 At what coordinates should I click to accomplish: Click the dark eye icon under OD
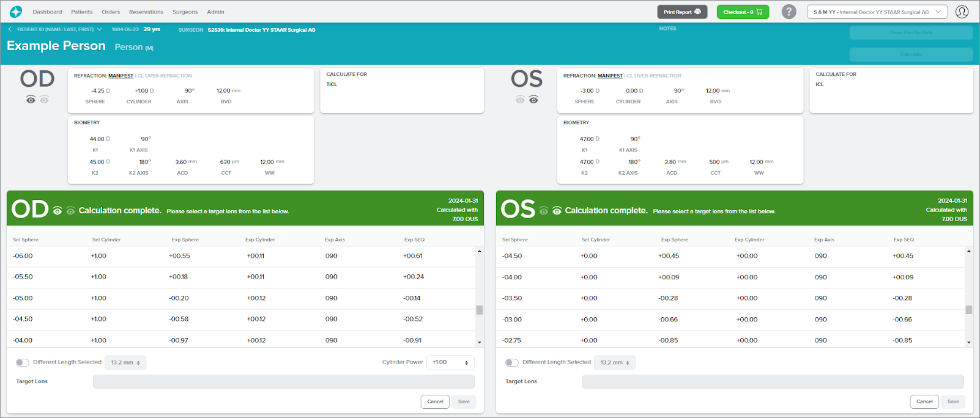(31, 100)
